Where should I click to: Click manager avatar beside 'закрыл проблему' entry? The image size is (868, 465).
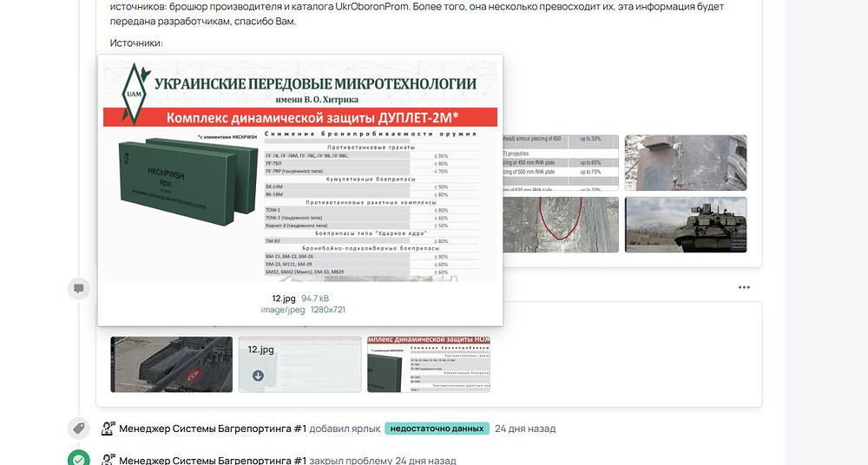tap(108, 460)
